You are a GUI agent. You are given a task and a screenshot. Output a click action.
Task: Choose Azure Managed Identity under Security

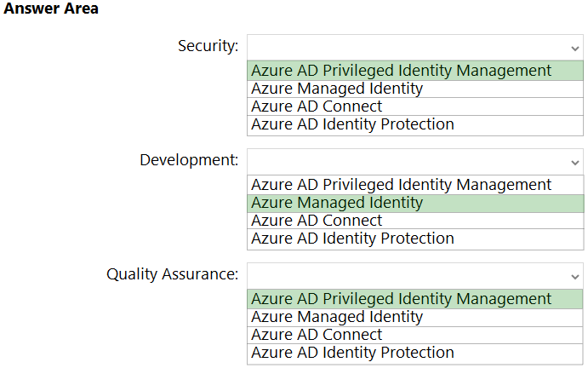[337, 89]
